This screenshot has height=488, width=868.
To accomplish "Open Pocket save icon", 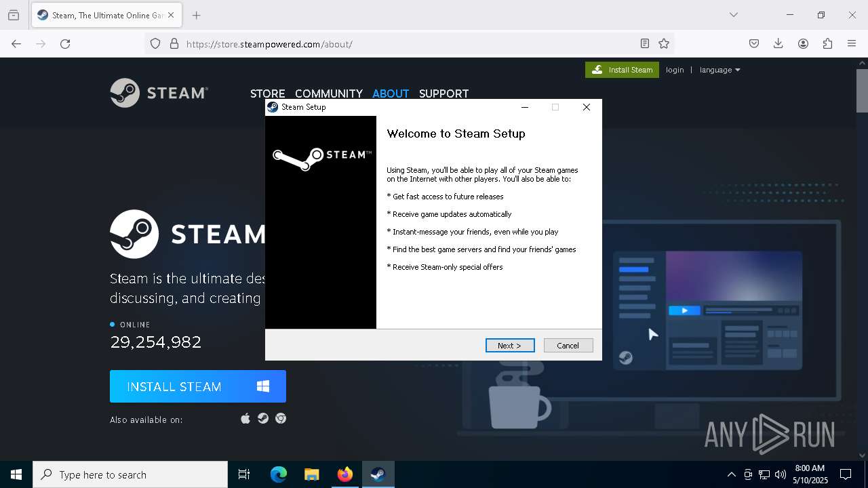I will point(754,44).
